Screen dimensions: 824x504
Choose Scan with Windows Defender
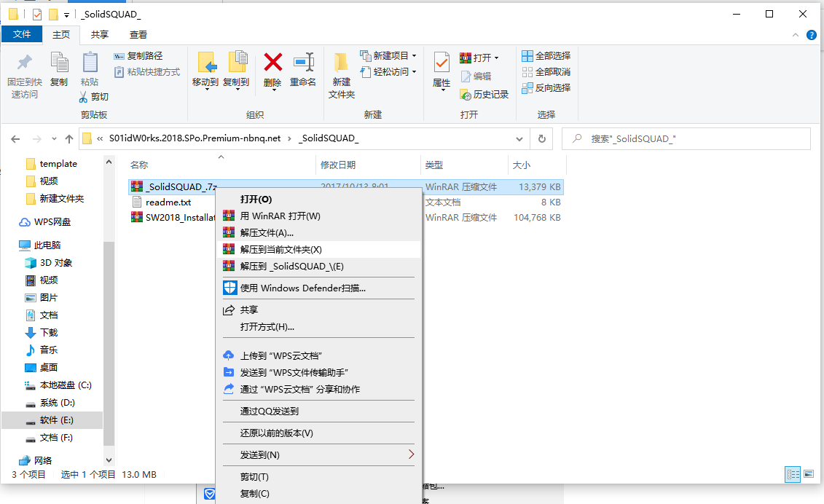pyautogui.click(x=318, y=288)
